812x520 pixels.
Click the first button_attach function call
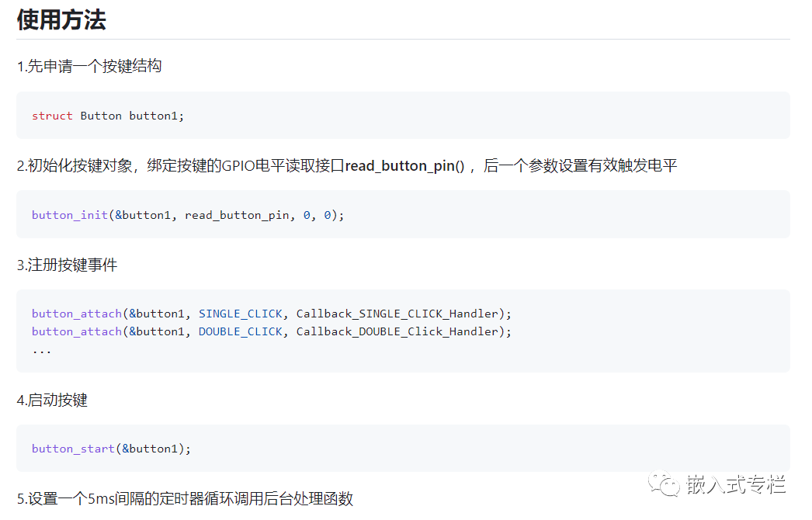75,314
